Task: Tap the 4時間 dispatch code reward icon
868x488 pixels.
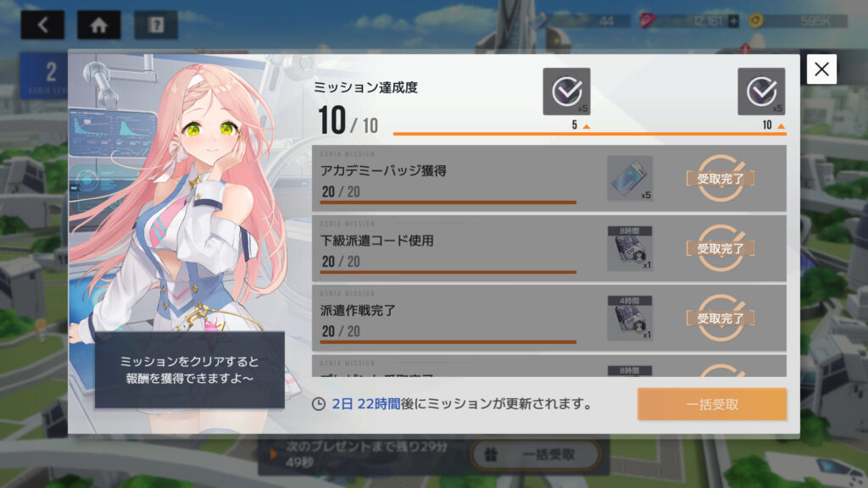Action: tap(630, 319)
